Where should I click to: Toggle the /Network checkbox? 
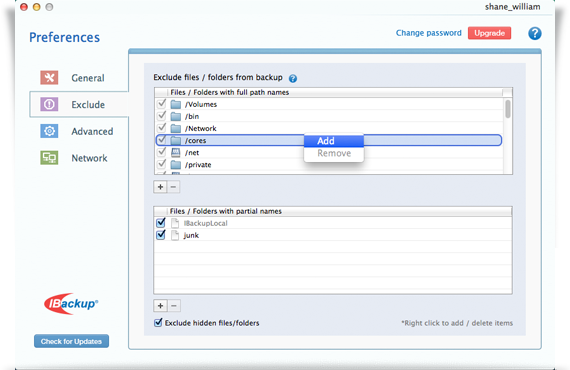[161, 128]
